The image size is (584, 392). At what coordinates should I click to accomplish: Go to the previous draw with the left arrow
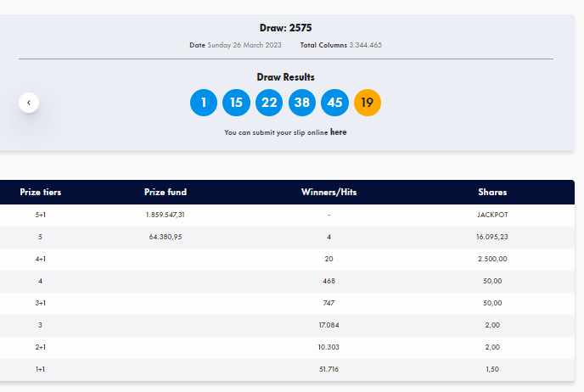click(29, 103)
